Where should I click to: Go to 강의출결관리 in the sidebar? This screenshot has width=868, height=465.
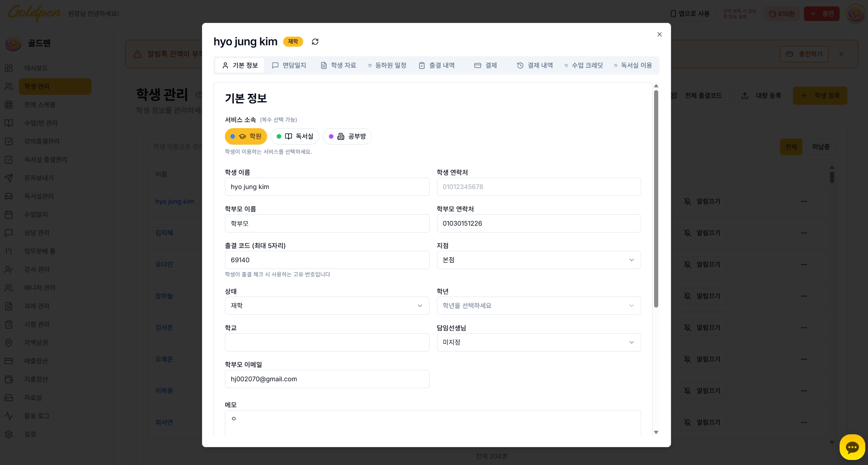(41, 141)
